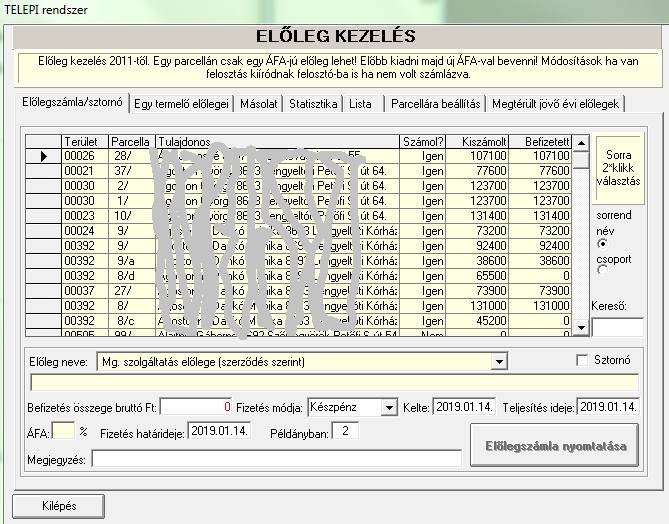Expand the Előleg neve dropdown list
The width and height of the screenshot is (669, 524).
499,362
